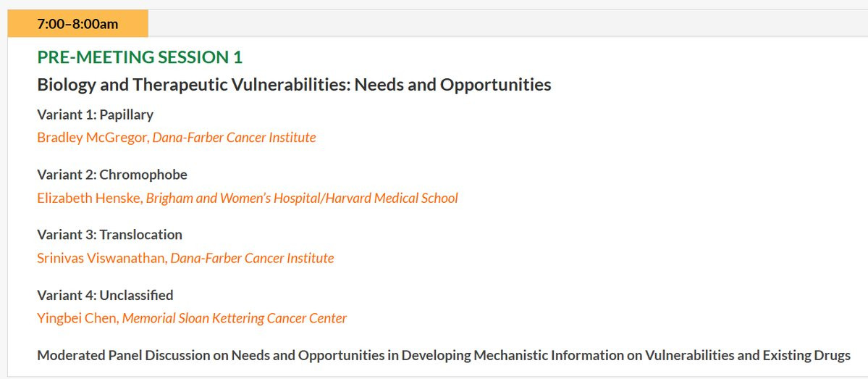Click Memorial Sloan Kettering Cancer Center affiliation
This screenshot has width=868, height=379.
[x=235, y=318]
